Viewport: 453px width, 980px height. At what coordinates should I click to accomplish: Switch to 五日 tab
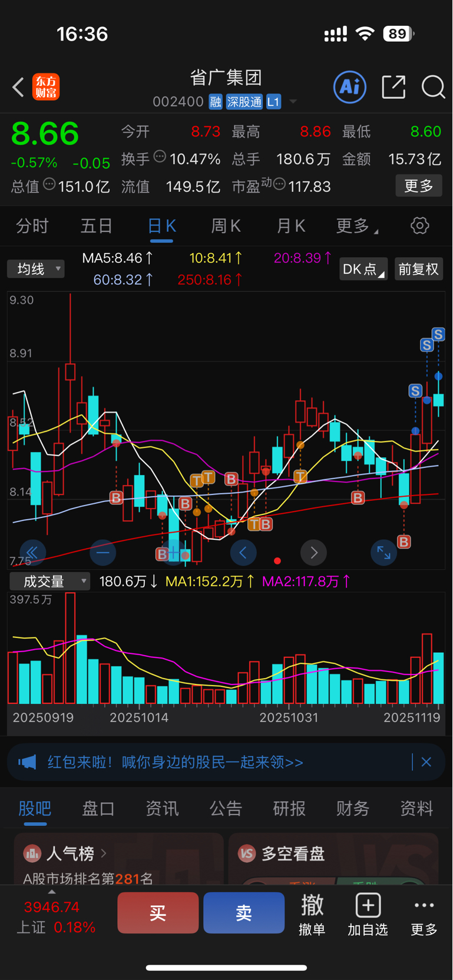97,225
